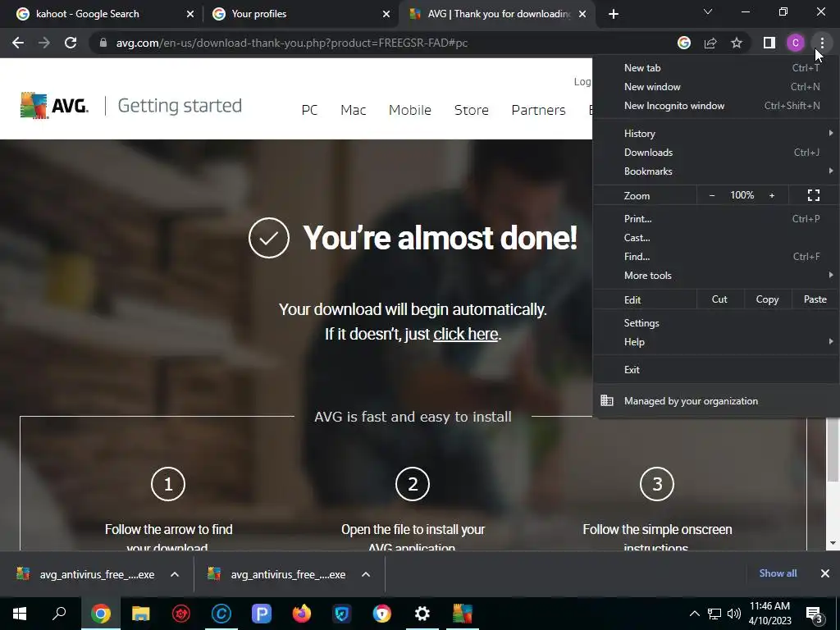Go back using the browser back arrow
The image size is (840, 630).
(18, 43)
